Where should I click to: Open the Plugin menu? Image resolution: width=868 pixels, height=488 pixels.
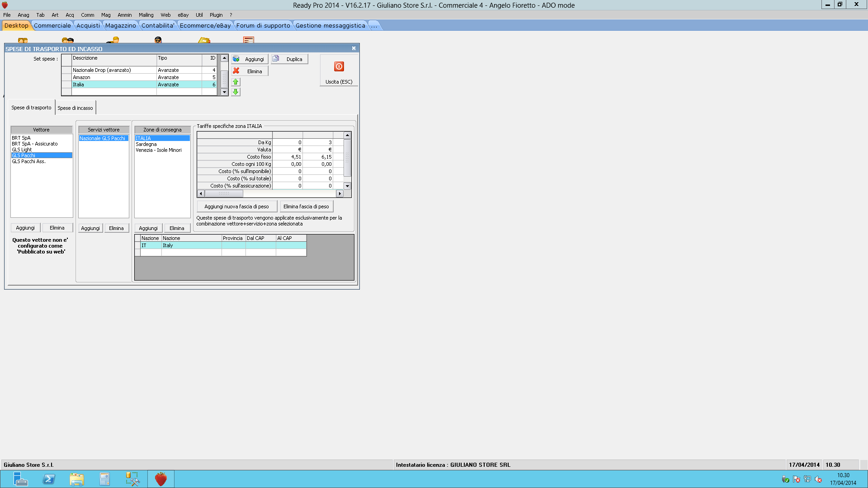point(216,15)
